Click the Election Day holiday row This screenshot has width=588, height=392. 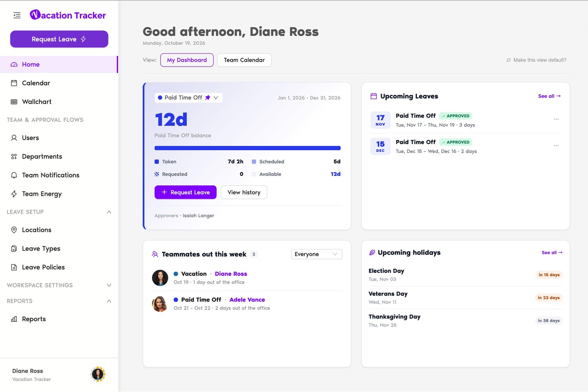click(x=465, y=274)
